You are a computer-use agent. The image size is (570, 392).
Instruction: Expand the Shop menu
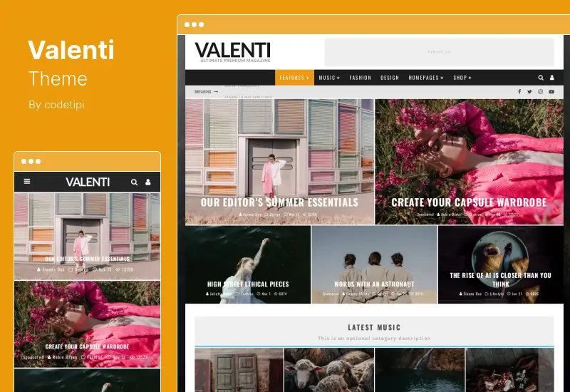pos(462,78)
